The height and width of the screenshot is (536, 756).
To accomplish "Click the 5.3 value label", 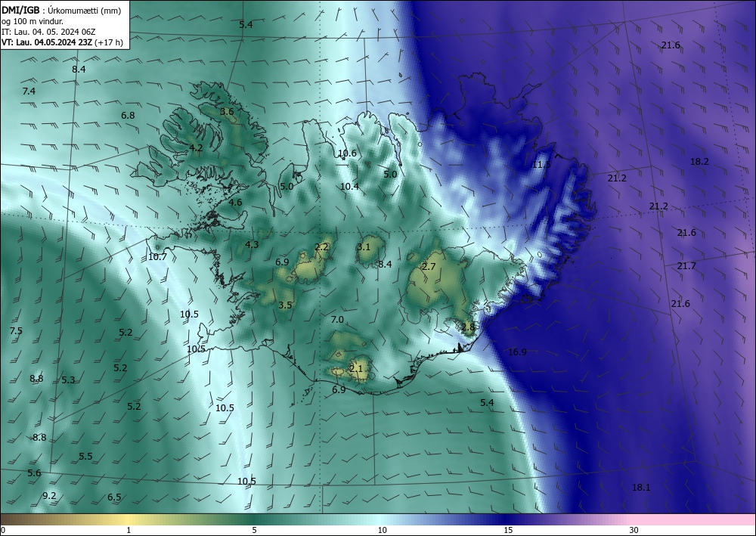I will coord(69,380).
